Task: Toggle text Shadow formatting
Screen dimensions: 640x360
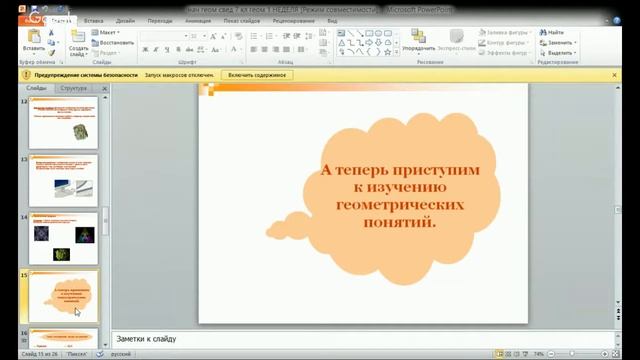Action: tap(178, 49)
